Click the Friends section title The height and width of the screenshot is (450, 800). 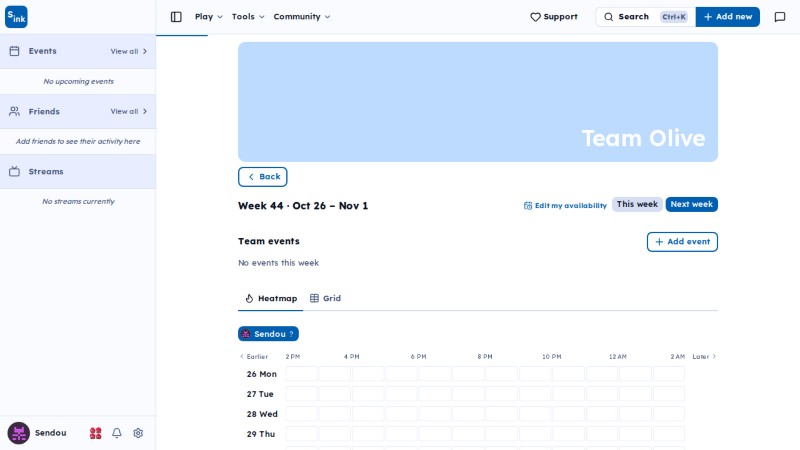point(44,111)
